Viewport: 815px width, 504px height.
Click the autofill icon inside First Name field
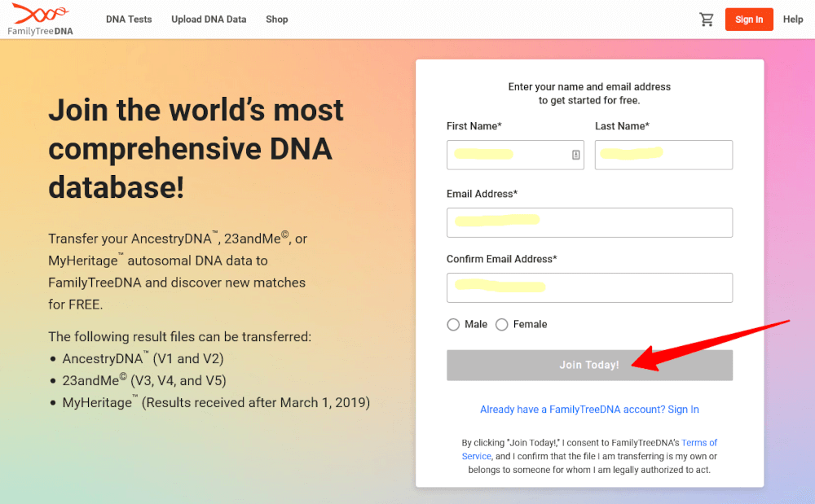[575, 155]
